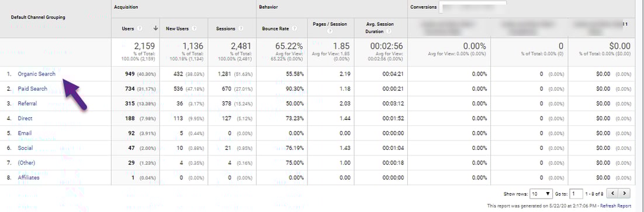Open the Referral channel link
This screenshot has height=212, width=644.
click(27, 104)
